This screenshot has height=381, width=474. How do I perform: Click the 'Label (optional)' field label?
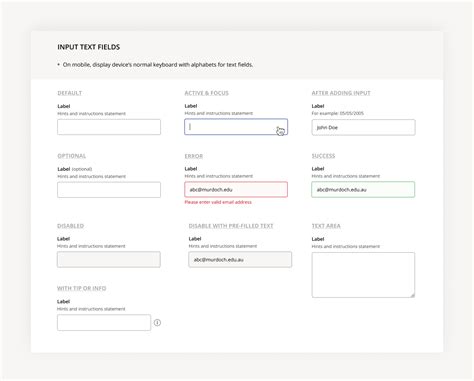click(75, 169)
